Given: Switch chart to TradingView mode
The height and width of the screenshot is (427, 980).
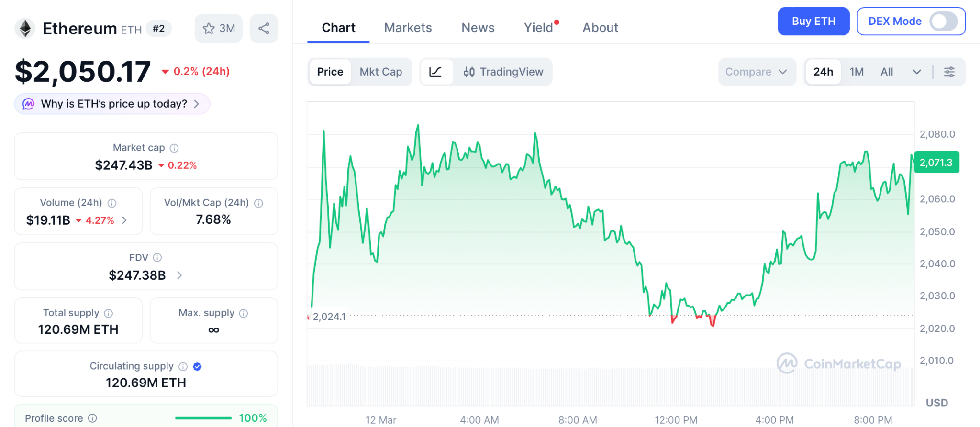Looking at the screenshot, I should click(503, 72).
